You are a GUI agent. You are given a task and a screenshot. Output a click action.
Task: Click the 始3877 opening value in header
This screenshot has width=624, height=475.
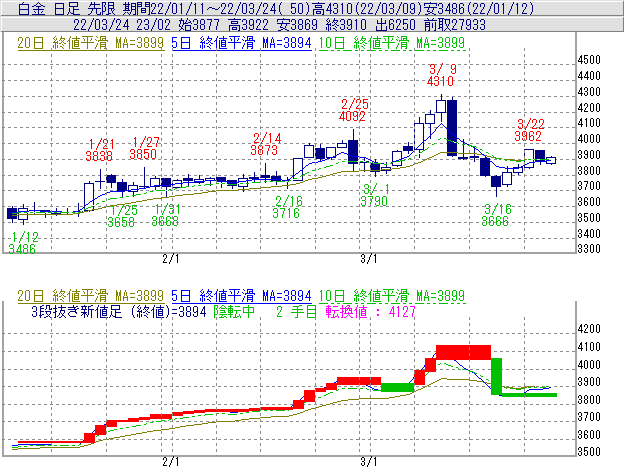199,25
